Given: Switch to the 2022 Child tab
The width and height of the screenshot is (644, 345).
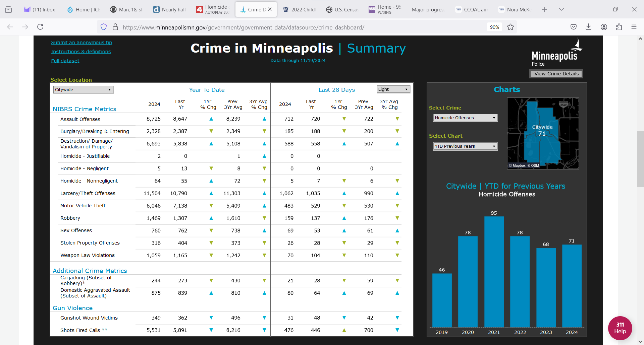Looking at the screenshot, I should (x=299, y=9).
